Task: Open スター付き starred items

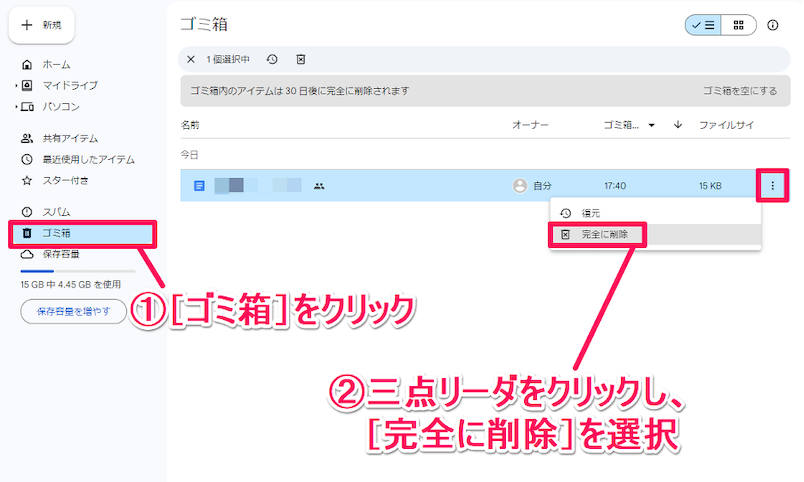Action: pos(65,180)
